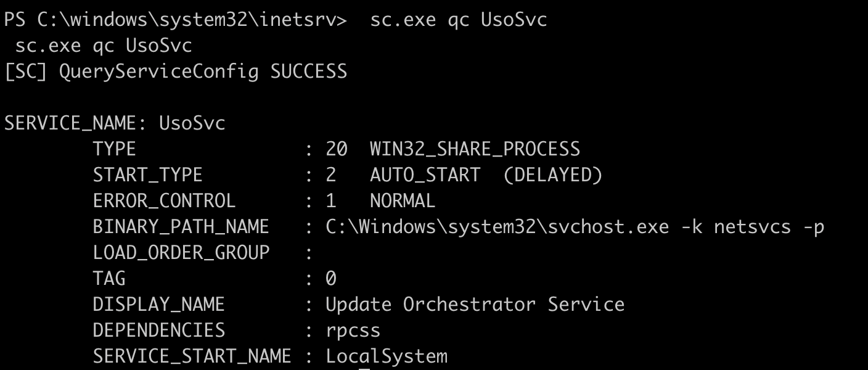
Task: Click the BINARY_PATH_NAME field label
Action: point(181,227)
